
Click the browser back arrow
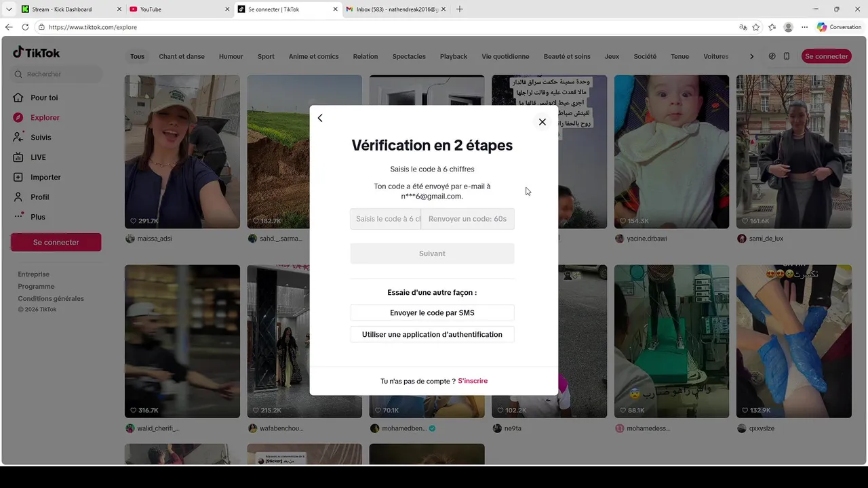click(9, 27)
